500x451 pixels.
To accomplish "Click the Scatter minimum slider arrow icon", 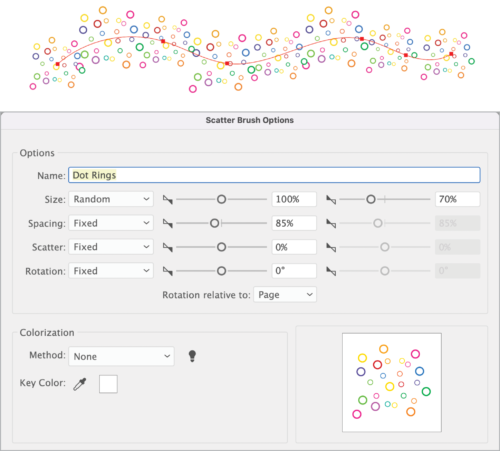I will [168, 247].
